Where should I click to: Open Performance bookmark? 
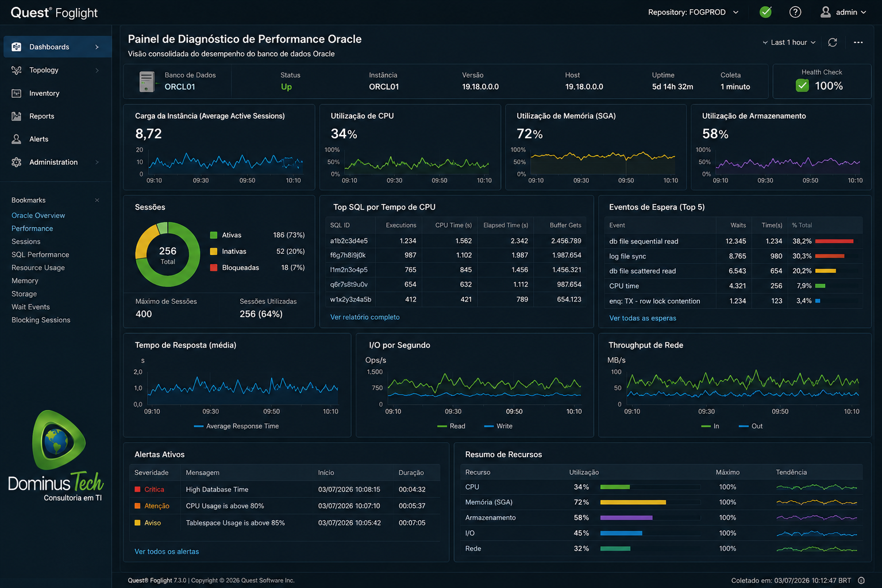click(x=32, y=229)
